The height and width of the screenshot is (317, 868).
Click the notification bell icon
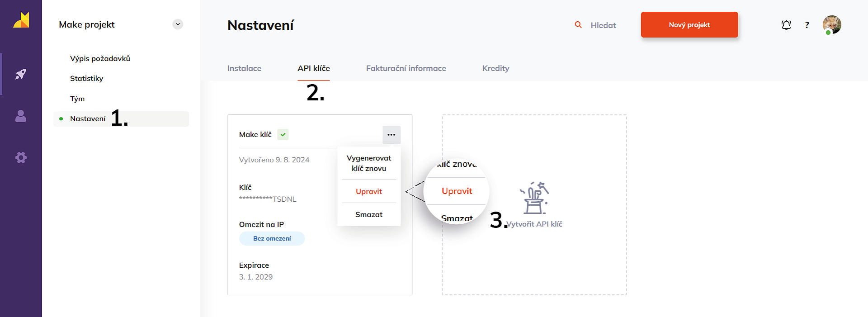[786, 25]
